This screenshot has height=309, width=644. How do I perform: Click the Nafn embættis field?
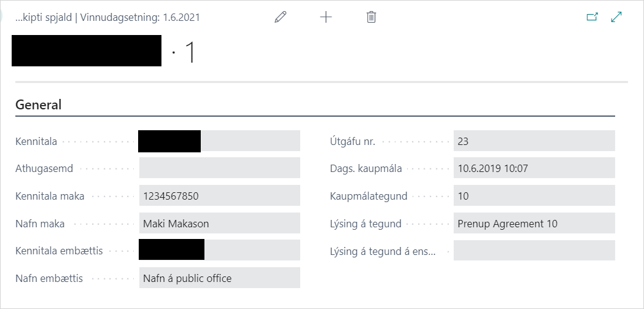pos(219,278)
